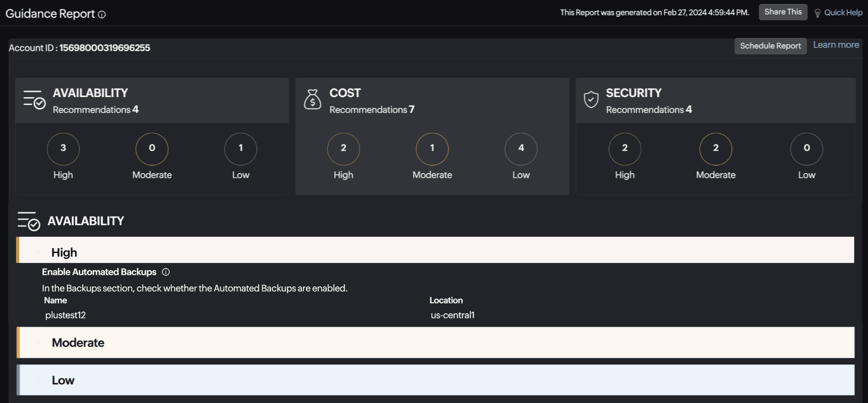Screen dimensions: 868x403
Task: Expand the Low severity section
Action: click(x=38, y=380)
